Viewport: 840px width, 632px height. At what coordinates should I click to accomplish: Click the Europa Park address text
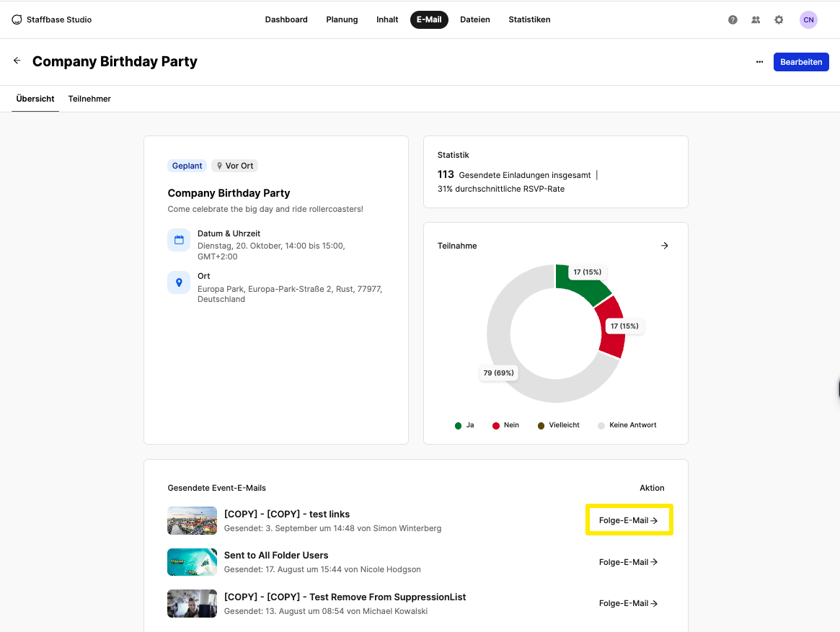[x=290, y=294]
